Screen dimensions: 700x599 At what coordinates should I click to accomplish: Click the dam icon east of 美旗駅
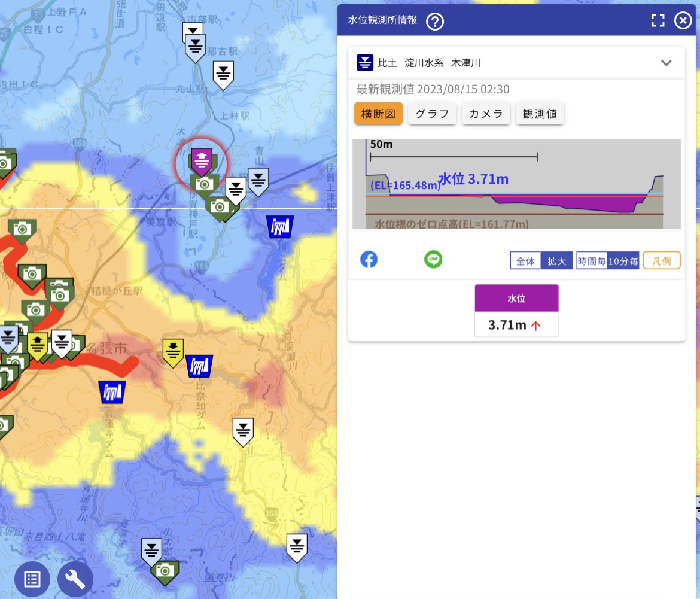click(280, 227)
